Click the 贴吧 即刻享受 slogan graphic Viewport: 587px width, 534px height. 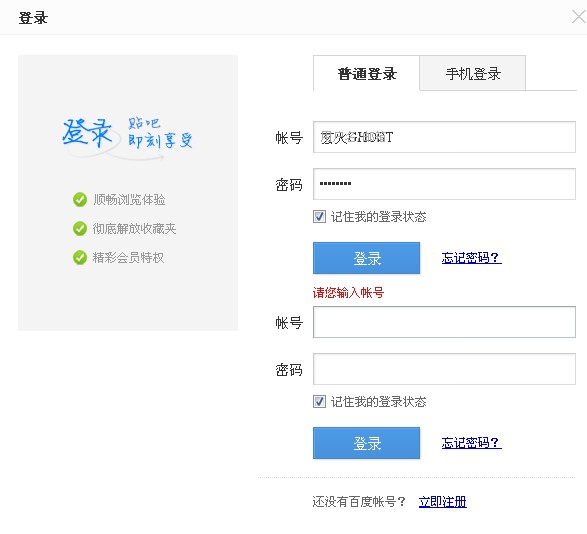point(160,133)
